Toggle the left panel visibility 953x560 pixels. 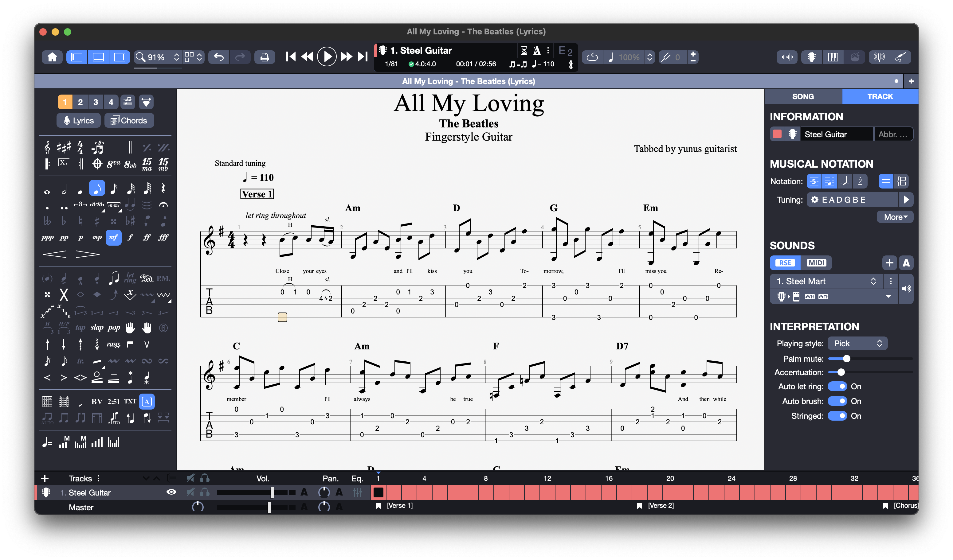pos(77,57)
